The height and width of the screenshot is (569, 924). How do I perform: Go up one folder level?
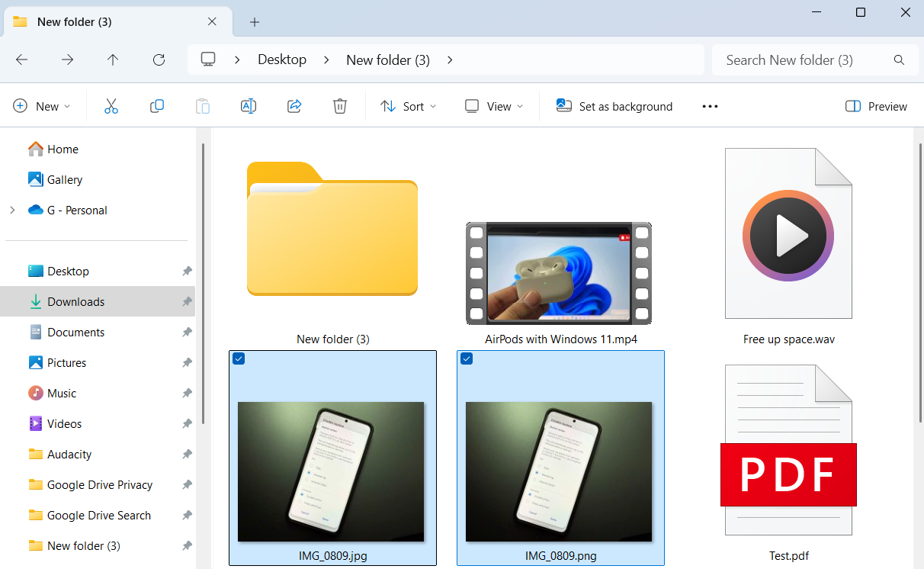[113, 59]
